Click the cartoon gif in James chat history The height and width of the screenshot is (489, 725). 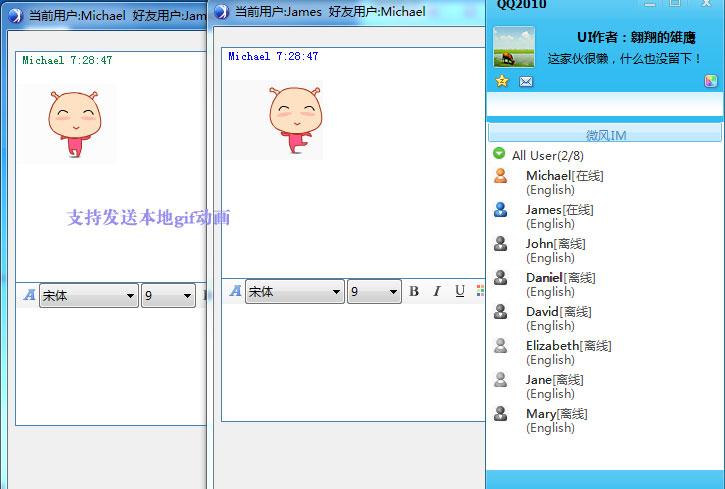pos(274,120)
